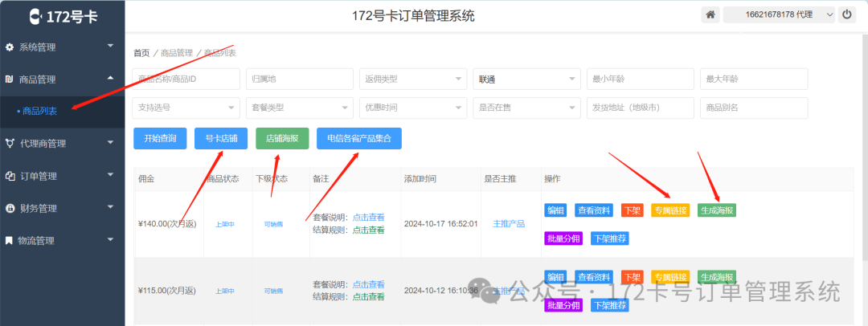Click 查看资料 in the ¥115.00 row
The height and width of the screenshot is (326, 868).
tap(593, 277)
